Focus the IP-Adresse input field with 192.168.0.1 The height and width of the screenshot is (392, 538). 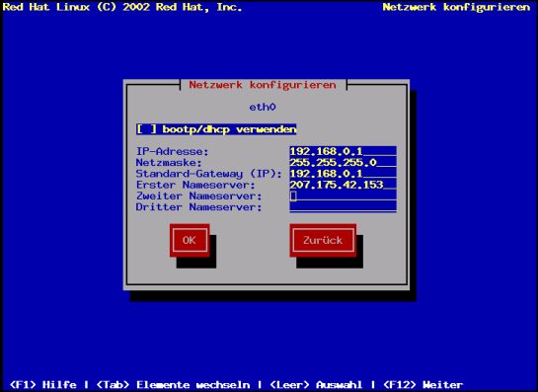pos(344,151)
